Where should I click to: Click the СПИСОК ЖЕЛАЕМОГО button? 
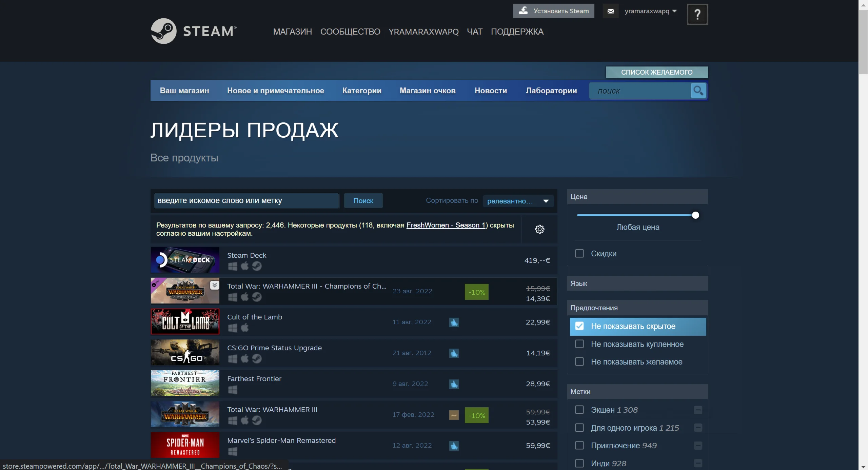tap(657, 72)
